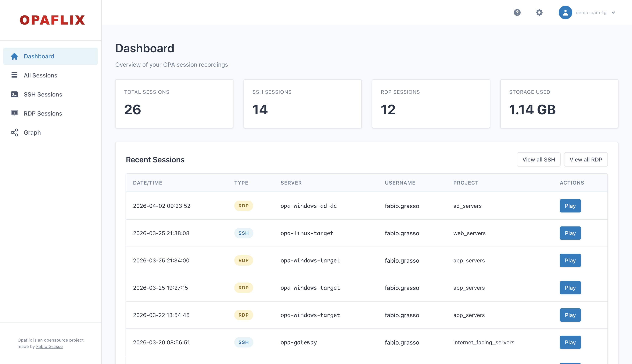
Task: Click the RDP Sessions monitor icon
Action: pos(14,113)
